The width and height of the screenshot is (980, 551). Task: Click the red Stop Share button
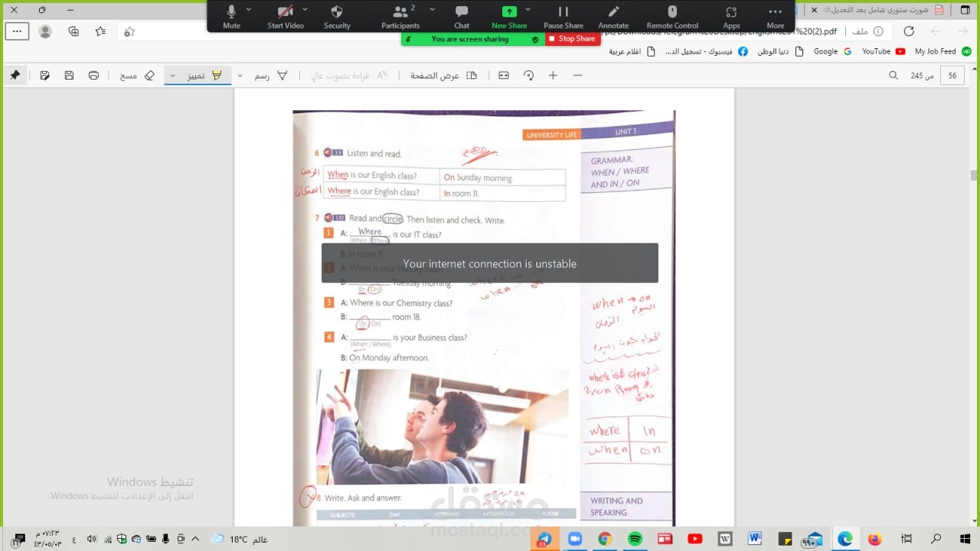[572, 39]
